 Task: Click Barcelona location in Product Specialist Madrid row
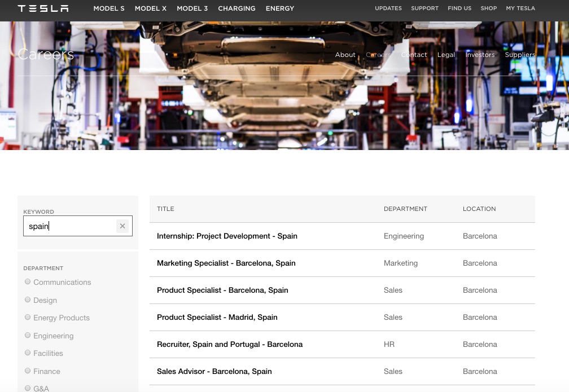tap(480, 318)
